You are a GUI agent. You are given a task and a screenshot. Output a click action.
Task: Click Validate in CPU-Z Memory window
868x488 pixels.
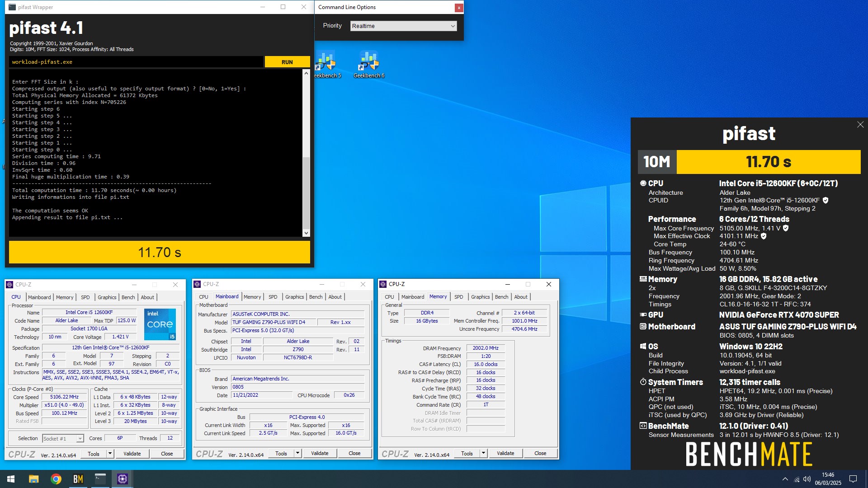[x=505, y=453]
